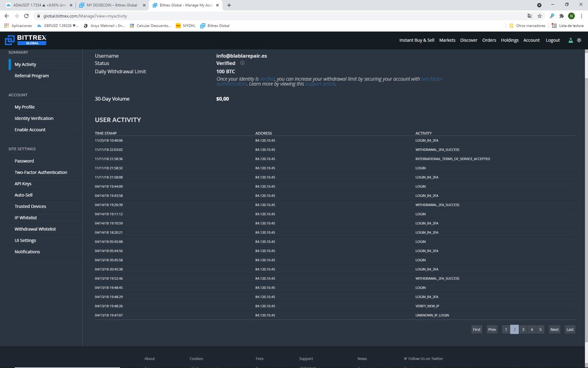This screenshot has width=588, height=368.
Task: Go to First activity page
Action: pos(476,330)
